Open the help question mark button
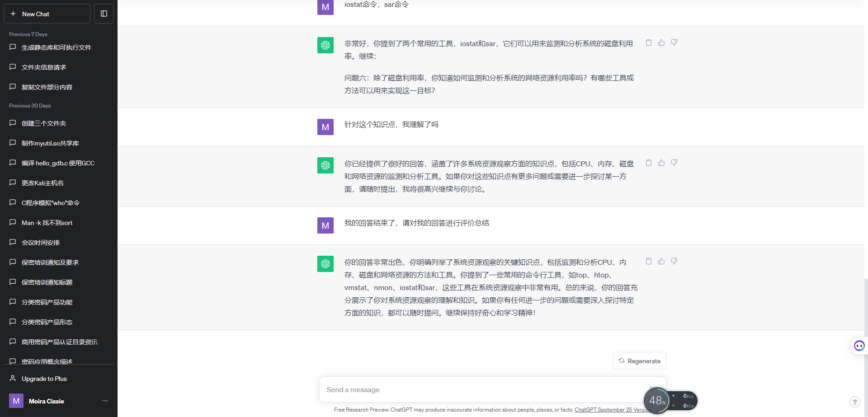This screenshot has height=417, width=868. coord(854,402)
